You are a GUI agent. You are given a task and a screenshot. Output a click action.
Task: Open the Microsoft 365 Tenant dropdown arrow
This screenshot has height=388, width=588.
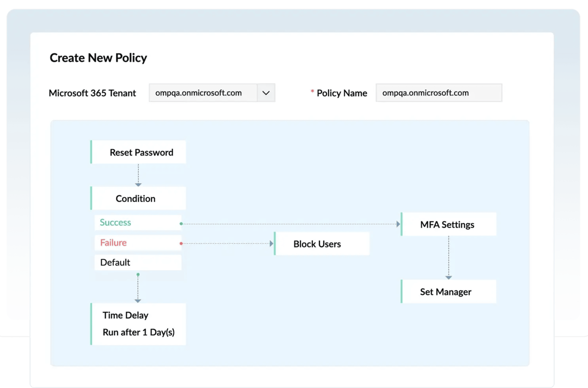tap(266, 93)
